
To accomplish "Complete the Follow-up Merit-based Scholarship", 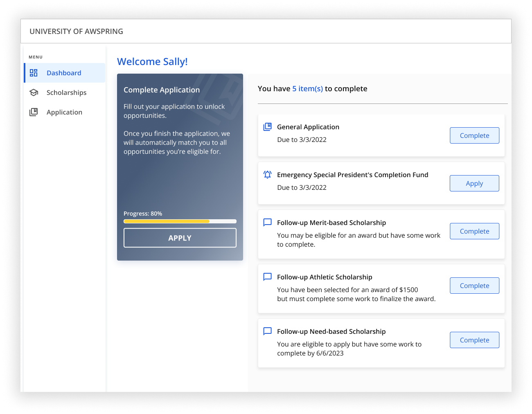I will coord(474,231).
